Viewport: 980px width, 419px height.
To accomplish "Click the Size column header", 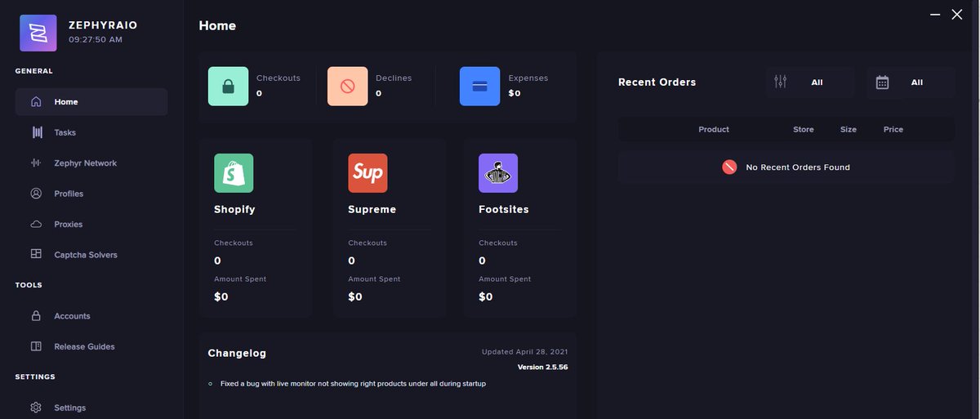I will tap(849, 129).
